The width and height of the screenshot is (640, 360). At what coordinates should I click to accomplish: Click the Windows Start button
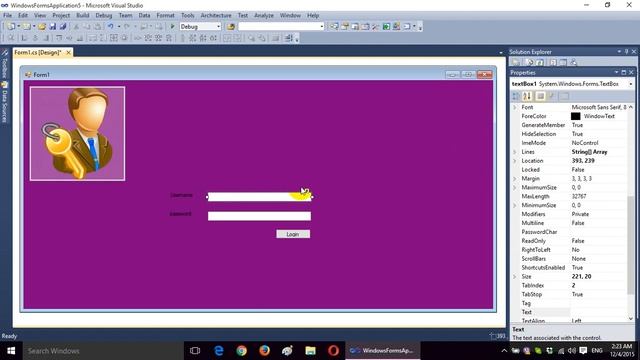pos(11,351)
